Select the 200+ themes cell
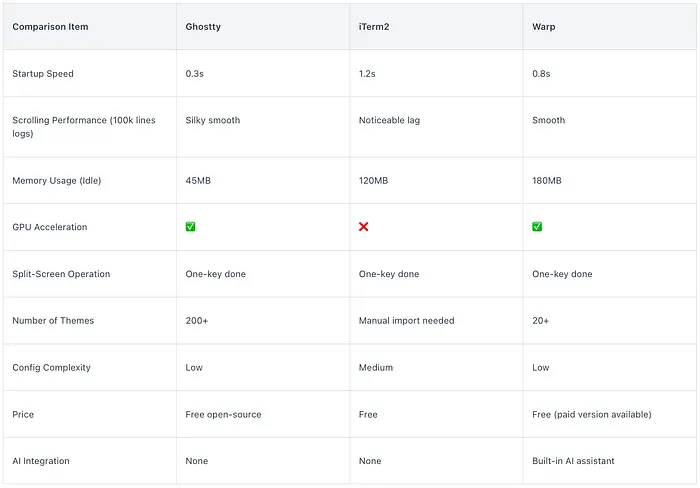The width and height of the screenshot is (700, 488). (198, 321)
